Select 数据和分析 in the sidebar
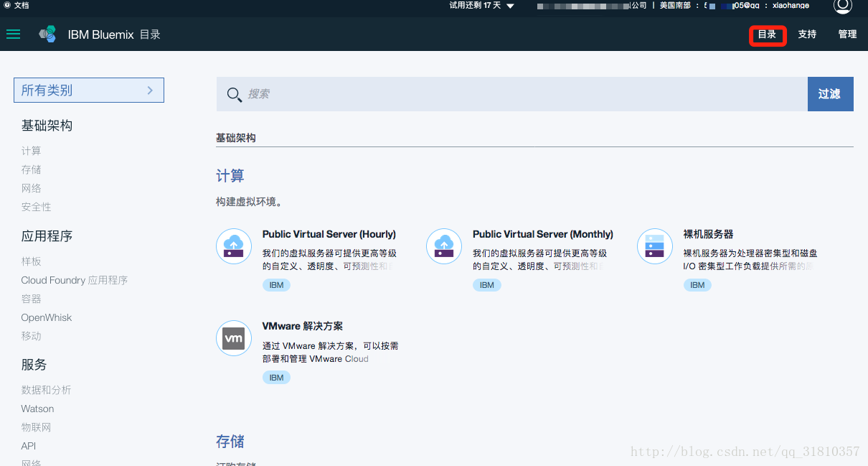 pos(47,390)
